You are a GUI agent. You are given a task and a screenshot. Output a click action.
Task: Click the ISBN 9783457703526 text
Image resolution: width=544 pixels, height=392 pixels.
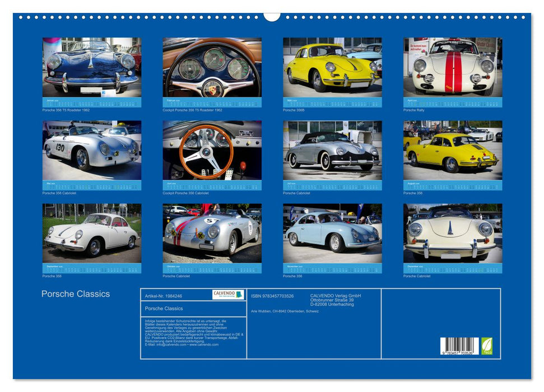click(273, 296)
